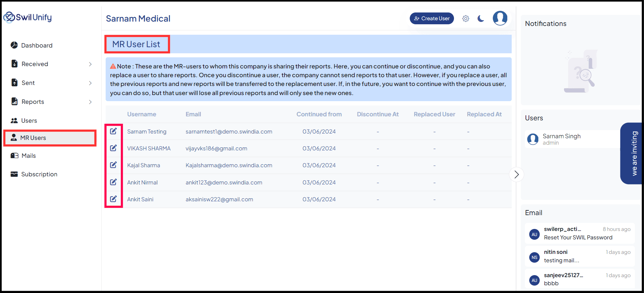644x293 pixels.
Task: Open nitin soni testing mail
Action: 580,256
